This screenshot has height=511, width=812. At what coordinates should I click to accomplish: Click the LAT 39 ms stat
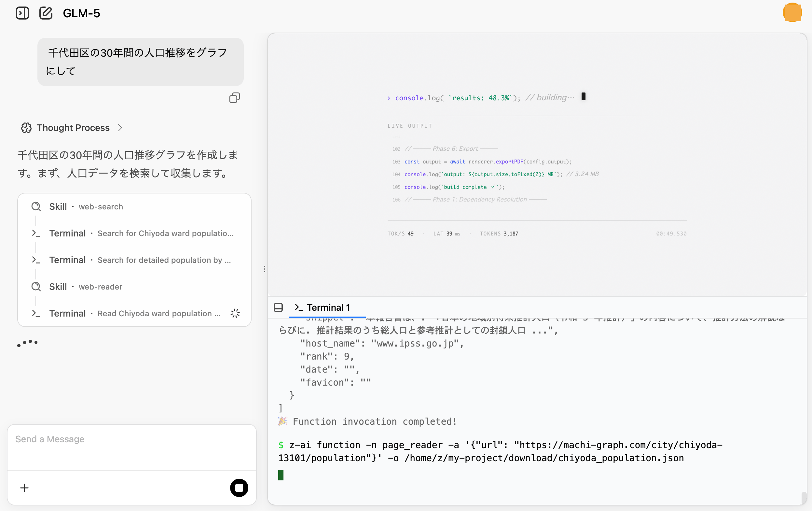(x=447, y=234)
